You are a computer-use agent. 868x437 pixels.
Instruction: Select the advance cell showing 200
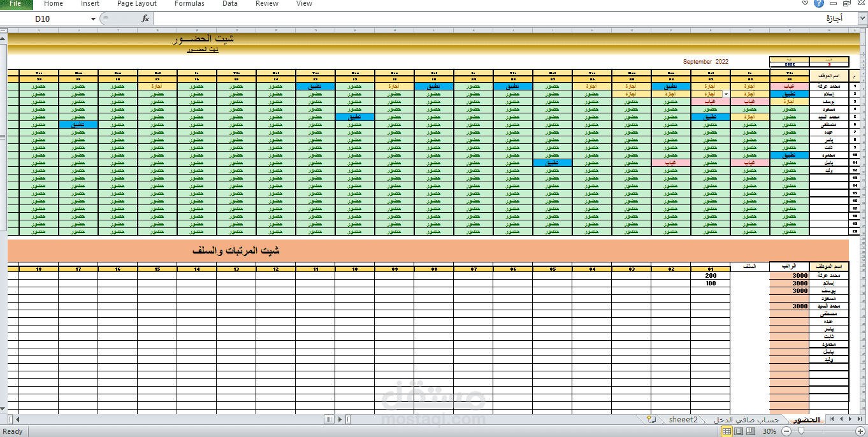(x=711, y=275)
